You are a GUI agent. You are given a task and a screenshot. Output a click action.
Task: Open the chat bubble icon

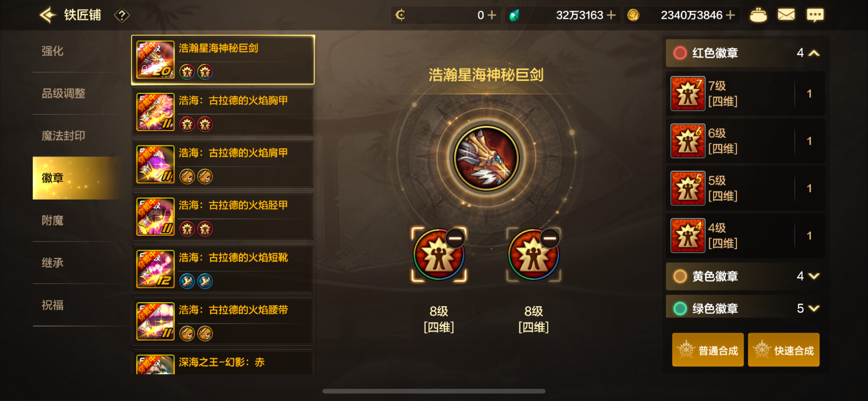pyautogui.click(x=815, y=15)
